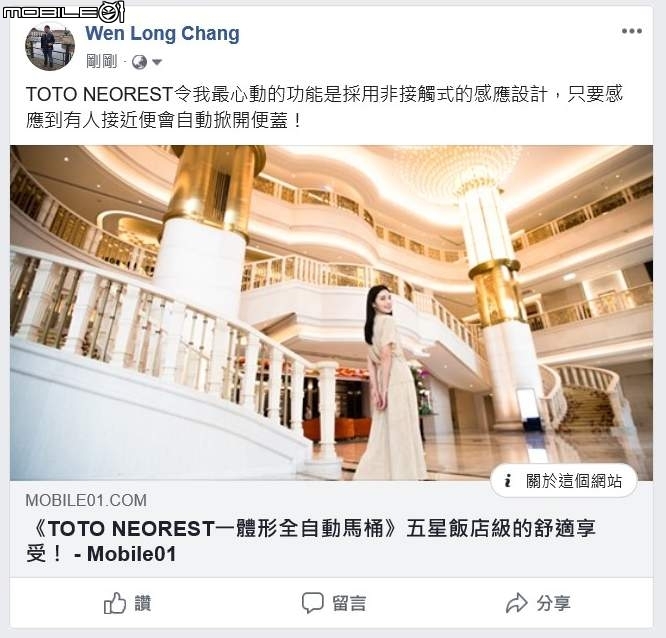This screenshot has height=638, width=666.
Task: Expand the privacy audience dropdown arrow
Action: click(x=157, y=62)
